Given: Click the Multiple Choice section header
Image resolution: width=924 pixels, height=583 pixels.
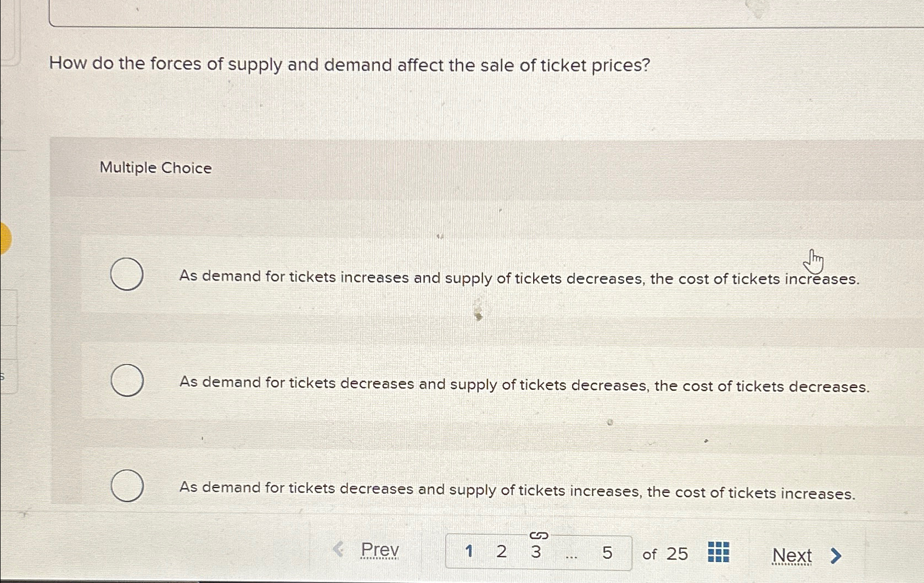Looking at the screenshot, I should click(156, 168).
